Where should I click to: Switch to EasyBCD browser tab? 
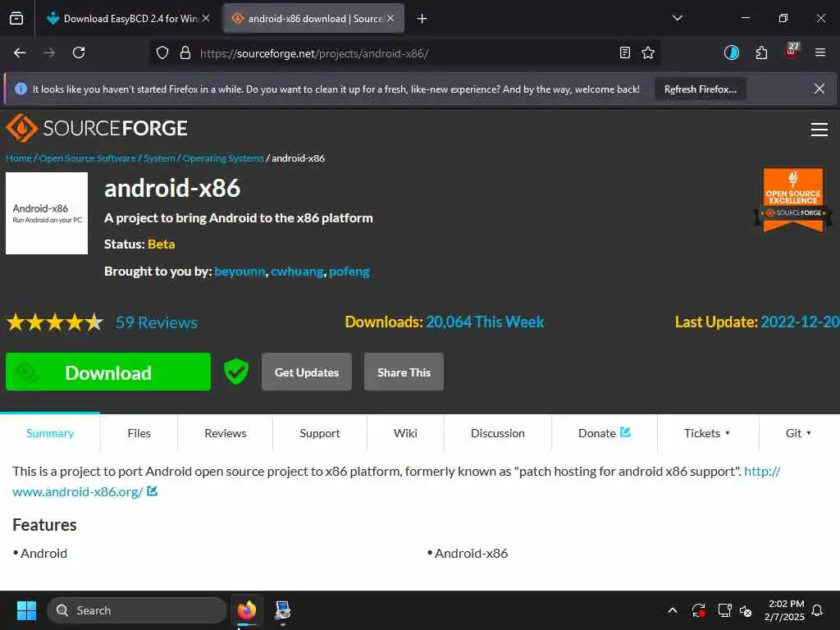click(x=127, y=19)
